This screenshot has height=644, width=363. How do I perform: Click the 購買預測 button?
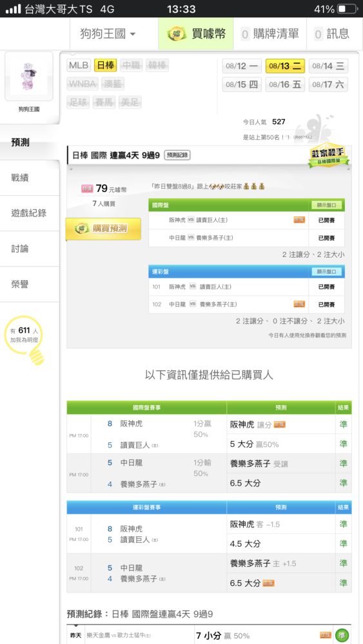pyautogui.click(x=103, y=229)
